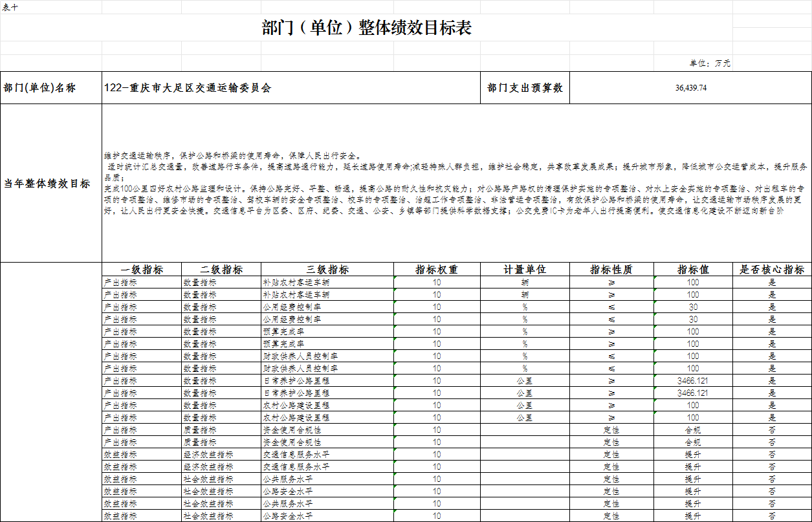Select the 三级指标 column header
Viewport: 812px width, 522px height.
327,270
